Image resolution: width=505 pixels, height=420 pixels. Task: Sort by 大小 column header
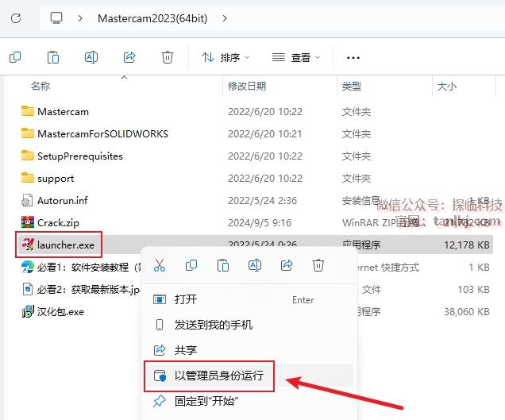tap(447, 86)
